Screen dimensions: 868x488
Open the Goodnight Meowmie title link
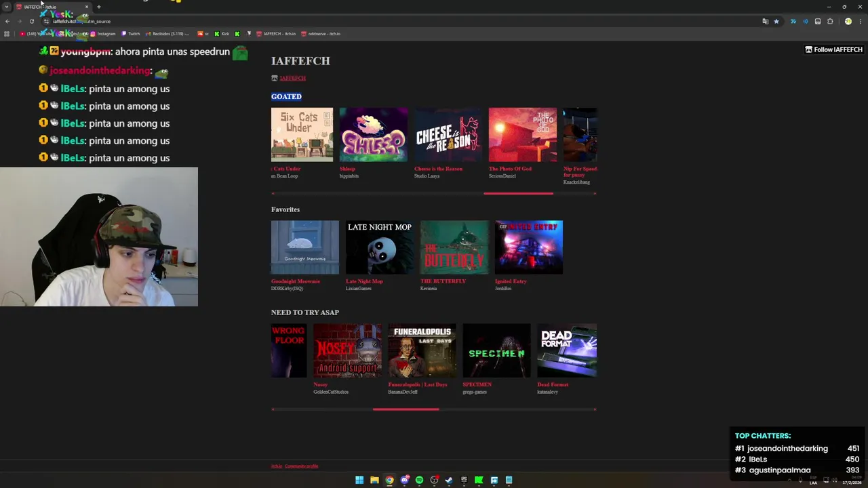pyautogui.click(x=295, y=281)
